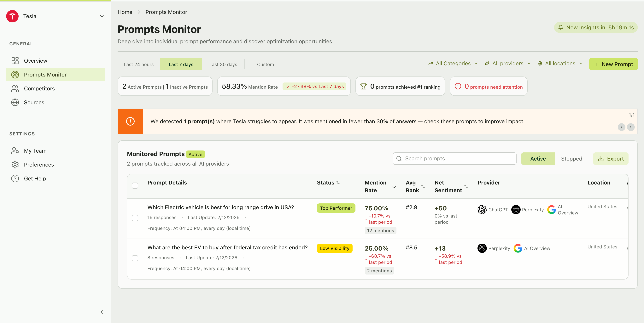Type in the search prompts field
Screen dimensions: 644x323
tap(454, 158)
